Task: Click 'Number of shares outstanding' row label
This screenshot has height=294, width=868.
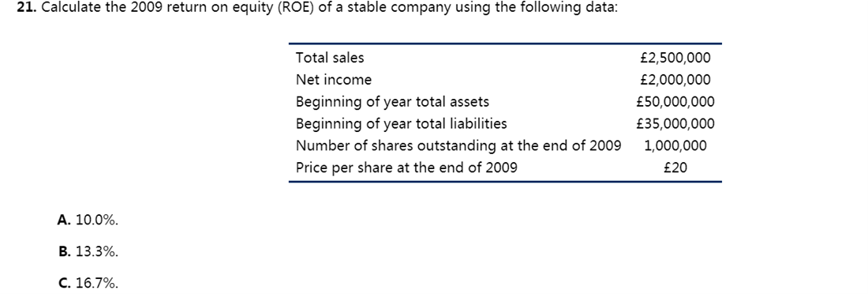Action: tap(458, 145)
